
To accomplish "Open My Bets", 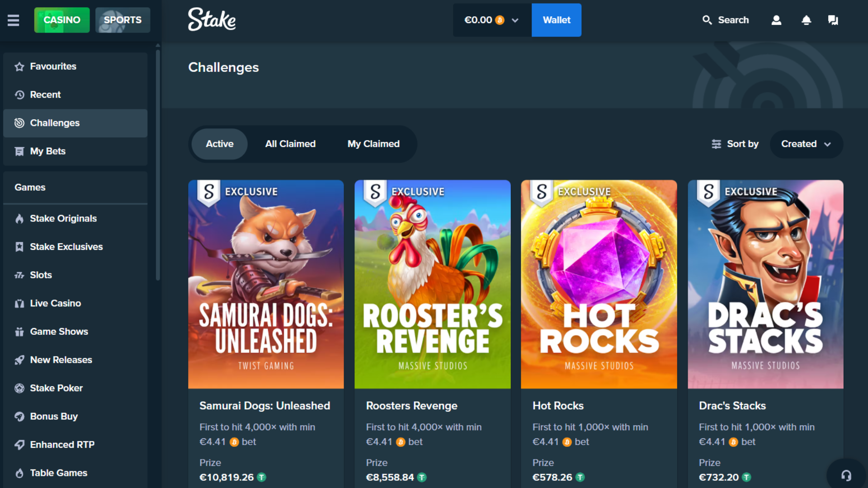I will click(x=75, y=151).
